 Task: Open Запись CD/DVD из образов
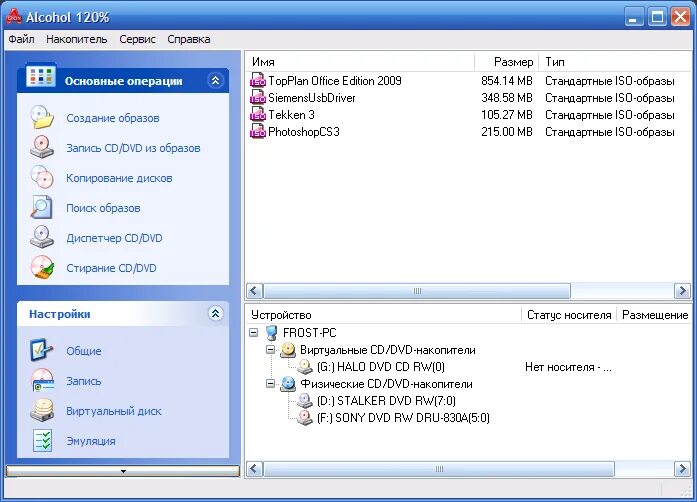133,148
